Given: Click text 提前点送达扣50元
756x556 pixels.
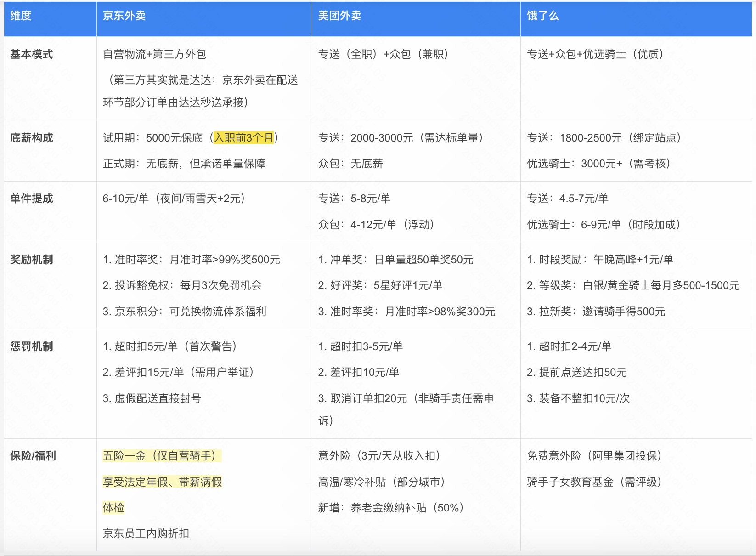Looking at the screenshot, I should click(583, 372).
